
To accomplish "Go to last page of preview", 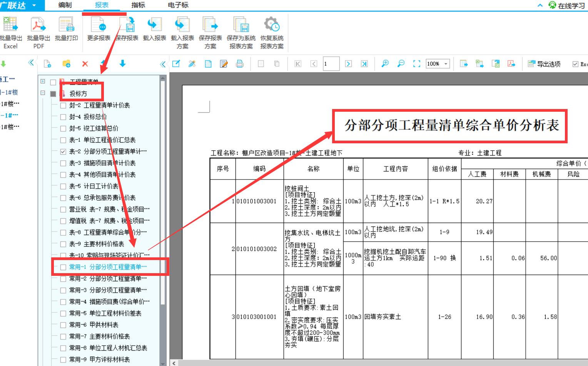I will click(364, 64).
